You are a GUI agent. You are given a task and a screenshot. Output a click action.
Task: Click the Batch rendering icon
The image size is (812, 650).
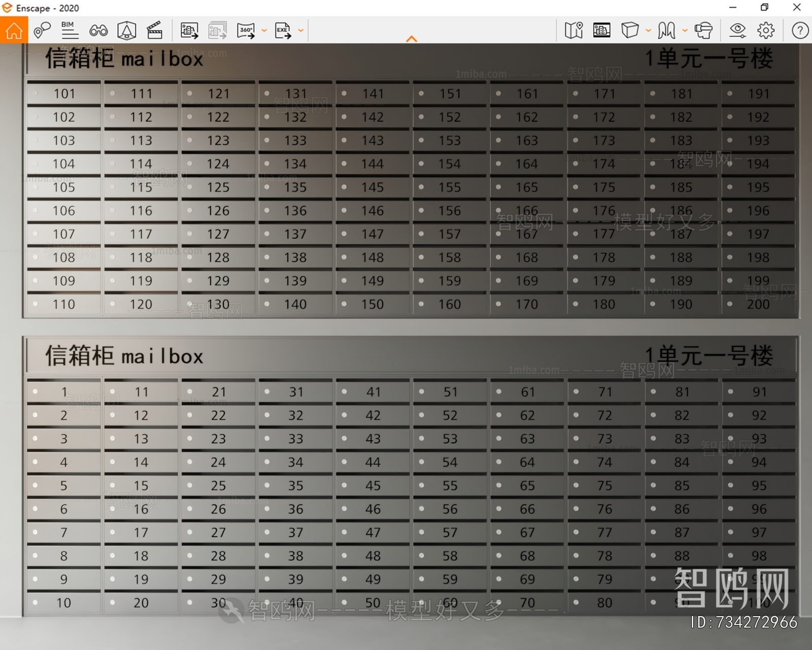point(217,30)
